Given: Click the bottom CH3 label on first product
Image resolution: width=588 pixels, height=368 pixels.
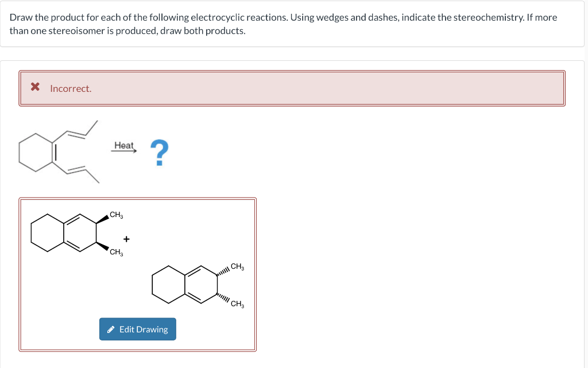Looking at the screenshot, I should pyautogui.click(x=115, y=251).
